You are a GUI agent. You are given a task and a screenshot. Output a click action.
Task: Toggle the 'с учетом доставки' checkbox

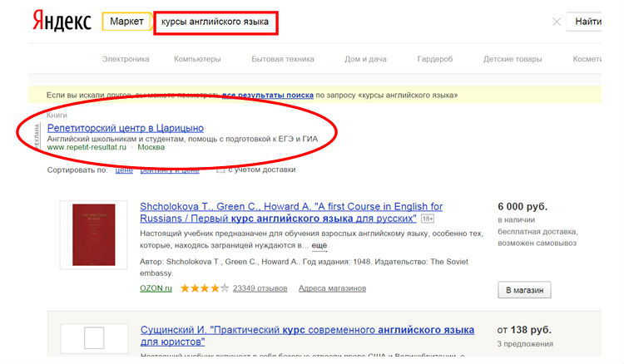point(221,170)
